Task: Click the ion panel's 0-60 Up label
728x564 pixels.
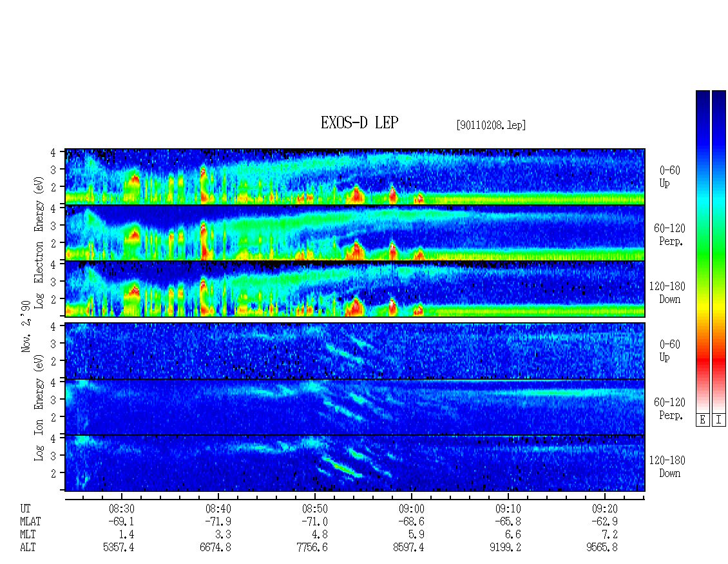Action: (x=669, y=351)
